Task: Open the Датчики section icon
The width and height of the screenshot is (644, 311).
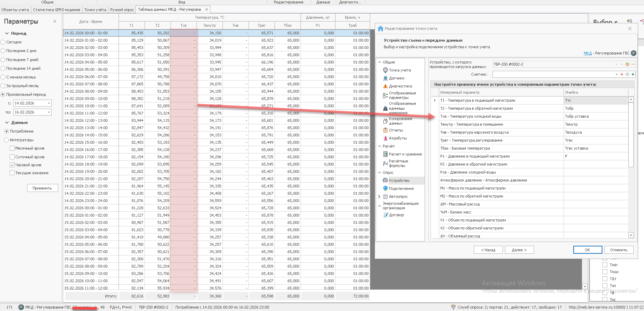Action: (x=385, y=78)
